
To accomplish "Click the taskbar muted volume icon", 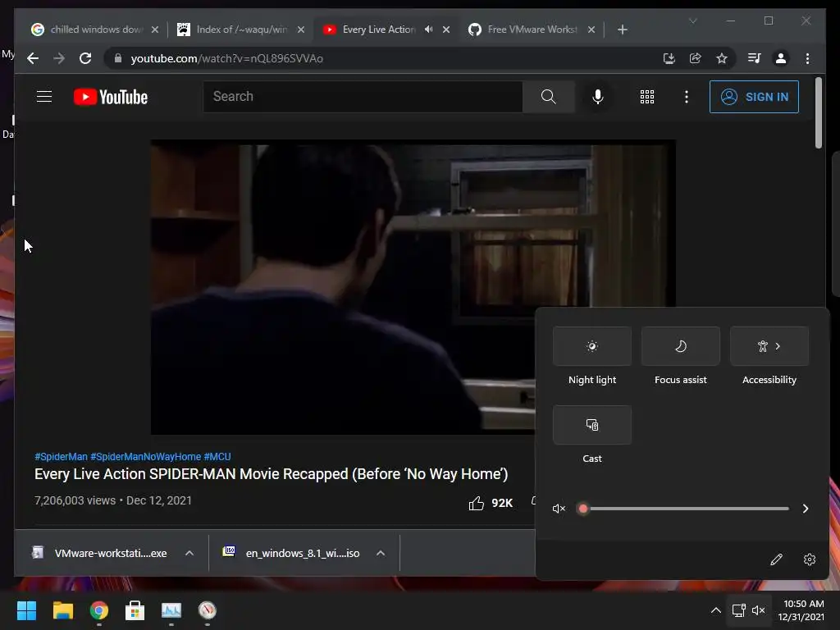I will click(x=759, y=610).
